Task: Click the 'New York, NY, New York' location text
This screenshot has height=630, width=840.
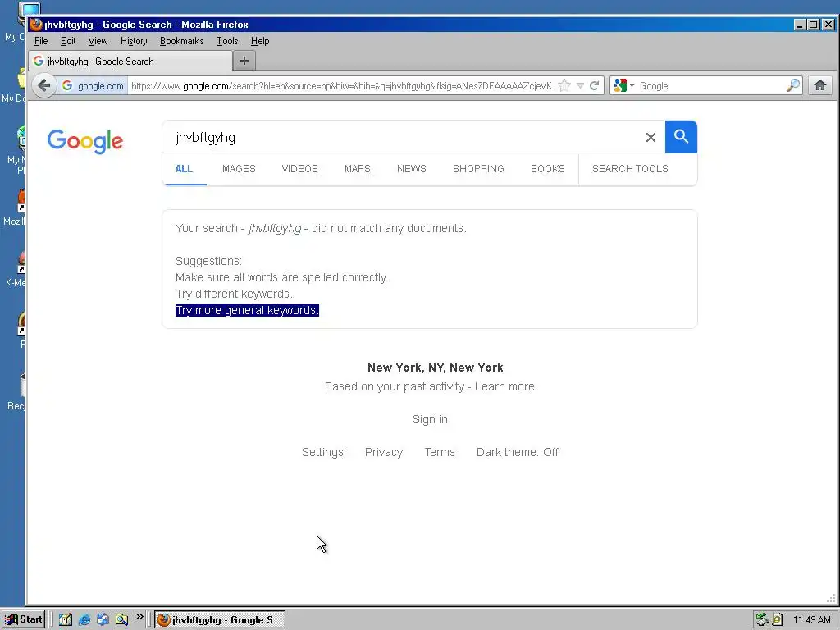Action: (435, 367)
